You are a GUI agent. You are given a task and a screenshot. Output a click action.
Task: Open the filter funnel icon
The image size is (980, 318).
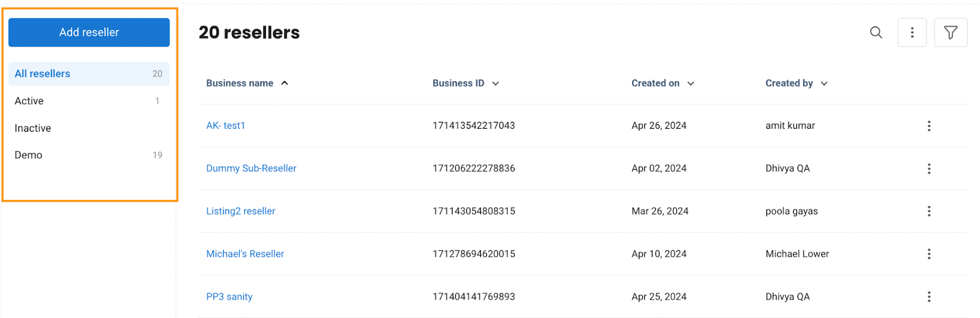pyautogui.click(x=951, y=32)
